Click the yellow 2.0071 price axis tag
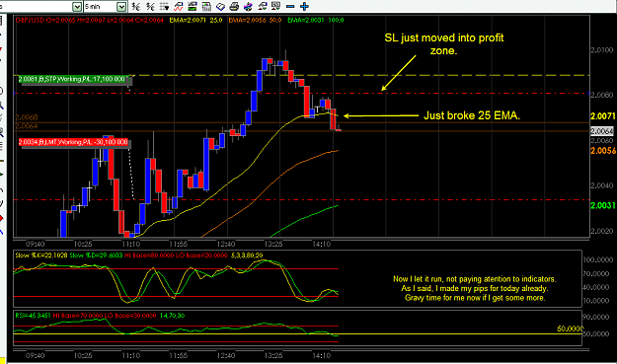Screen dimensions: 617x364 tap(603, 116)
